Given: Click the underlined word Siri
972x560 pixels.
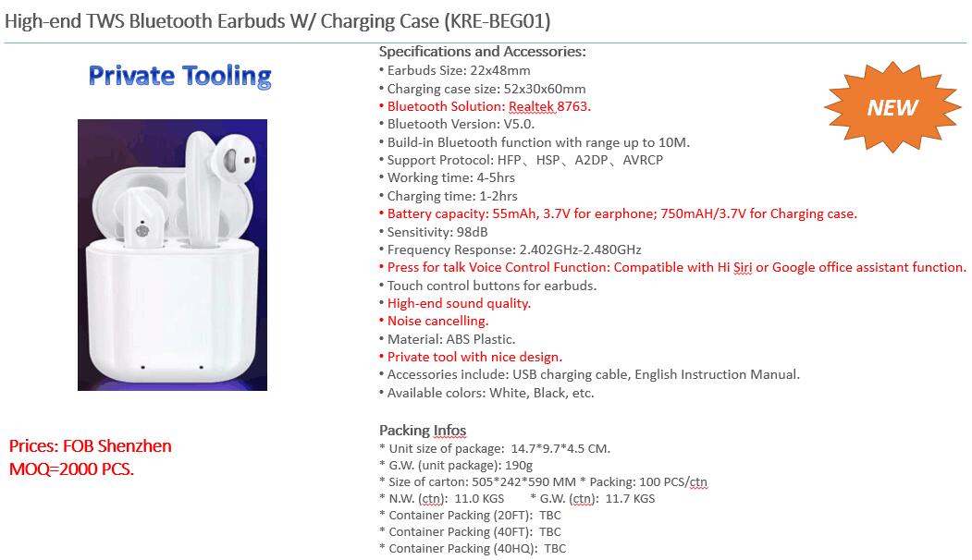Looking at the screenshot, I should pyautogui.click(x=742, y=268).
